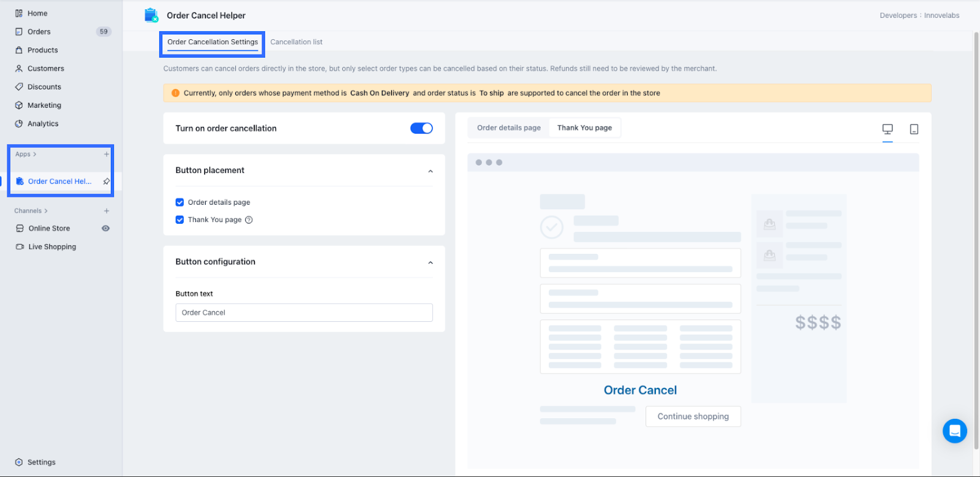
Task: Open the Discounts menu item
Action: point(44,87)
